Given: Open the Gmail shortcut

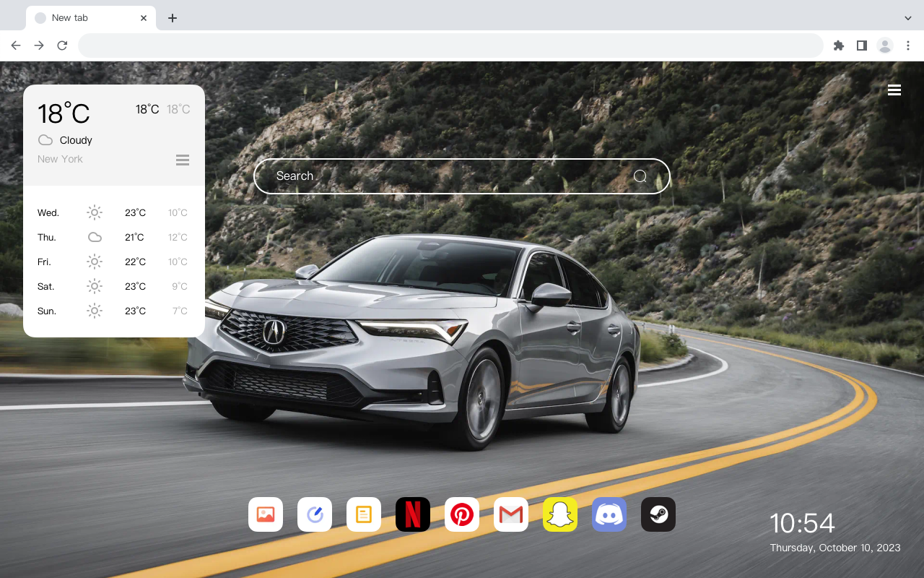Looking at the screenshot, I should coord(511,514).
